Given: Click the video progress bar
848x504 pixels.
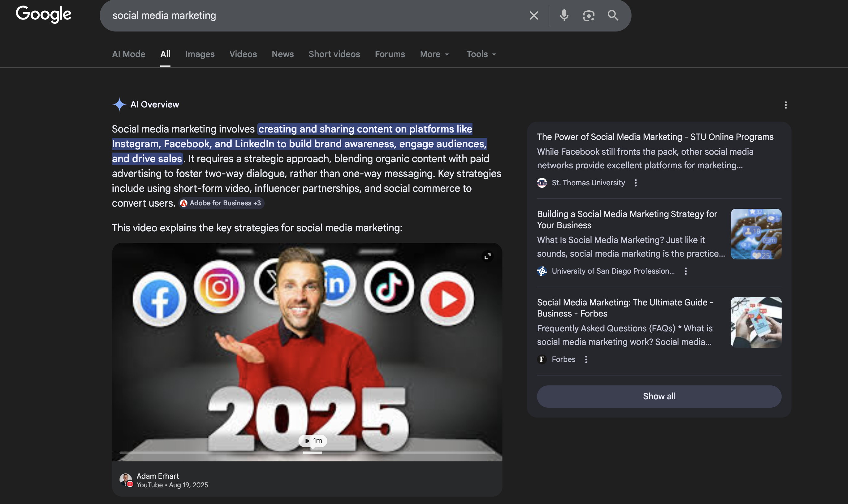Looking at the screenshot, I should pyautogui.click(x=307, y=453).
